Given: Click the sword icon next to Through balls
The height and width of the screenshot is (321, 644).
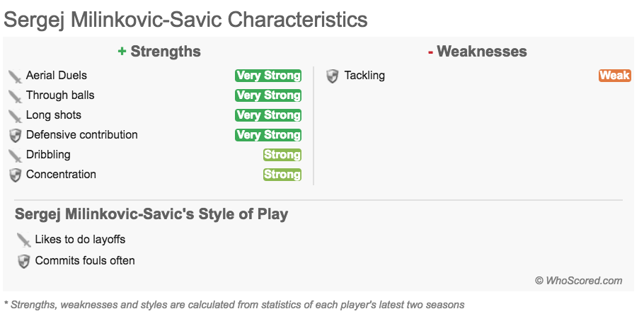Looking at the screenshot, I should point(15,96).
